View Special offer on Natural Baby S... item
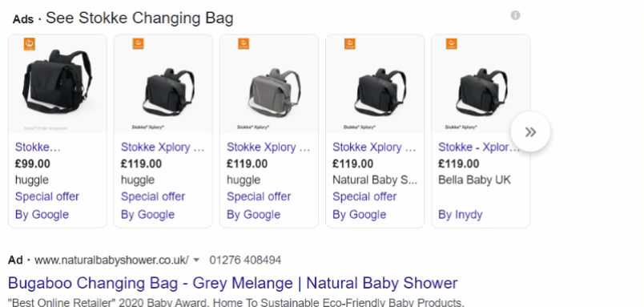 point(364,196)
